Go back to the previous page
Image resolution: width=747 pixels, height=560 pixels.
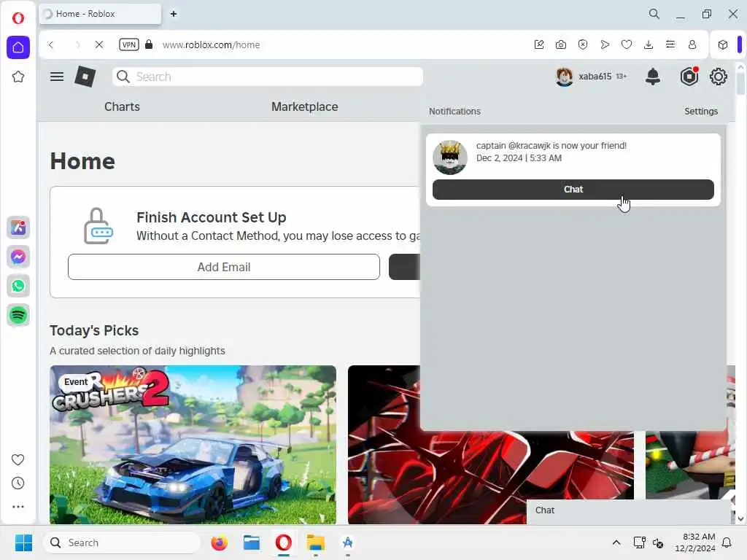coord(51,44)
